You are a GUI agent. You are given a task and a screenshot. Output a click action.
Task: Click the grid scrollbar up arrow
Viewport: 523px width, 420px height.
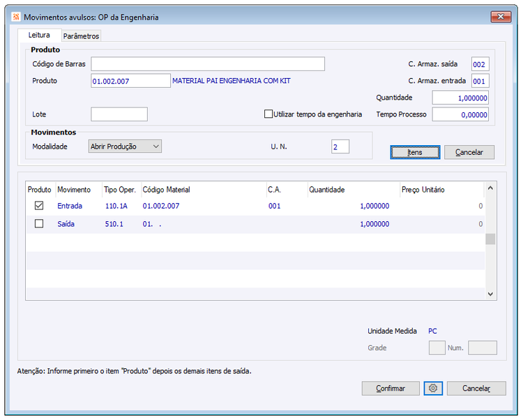tap(490, 188)
